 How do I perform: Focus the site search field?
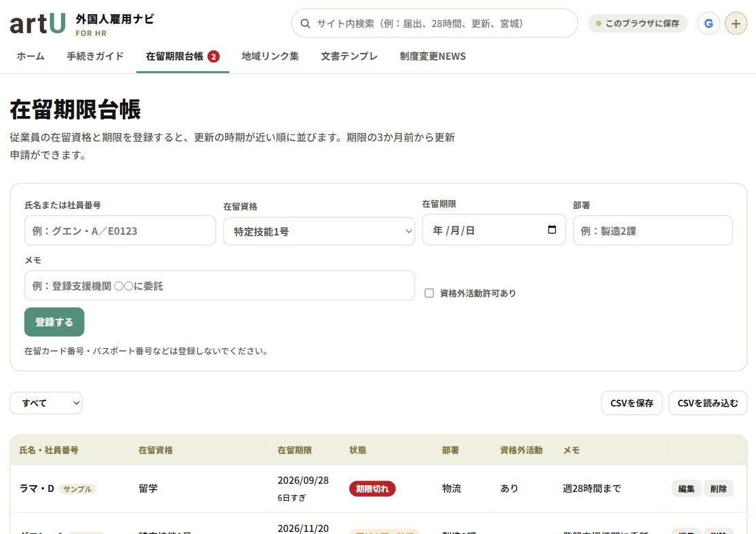(434, 23)
